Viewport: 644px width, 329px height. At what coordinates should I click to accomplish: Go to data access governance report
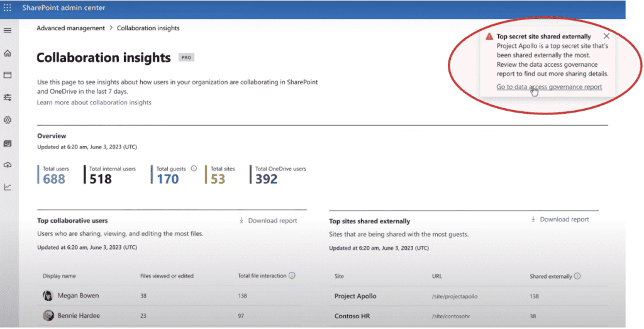[549, 87]
